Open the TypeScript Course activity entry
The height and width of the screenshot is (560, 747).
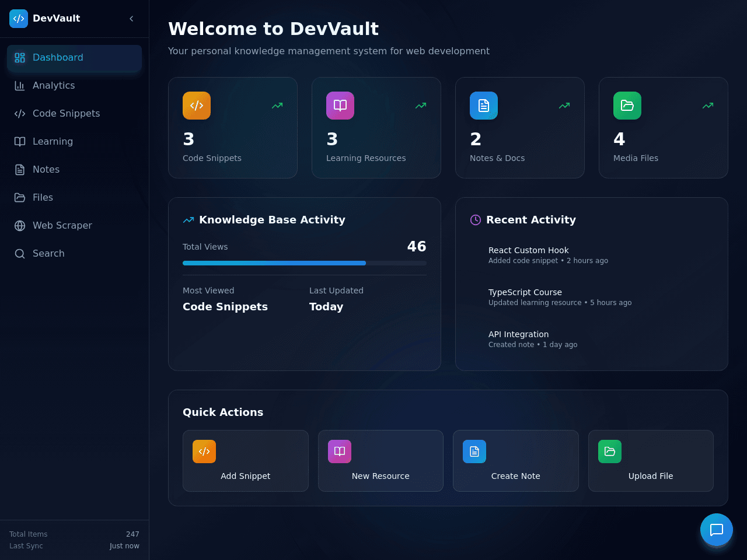point(592,297)
